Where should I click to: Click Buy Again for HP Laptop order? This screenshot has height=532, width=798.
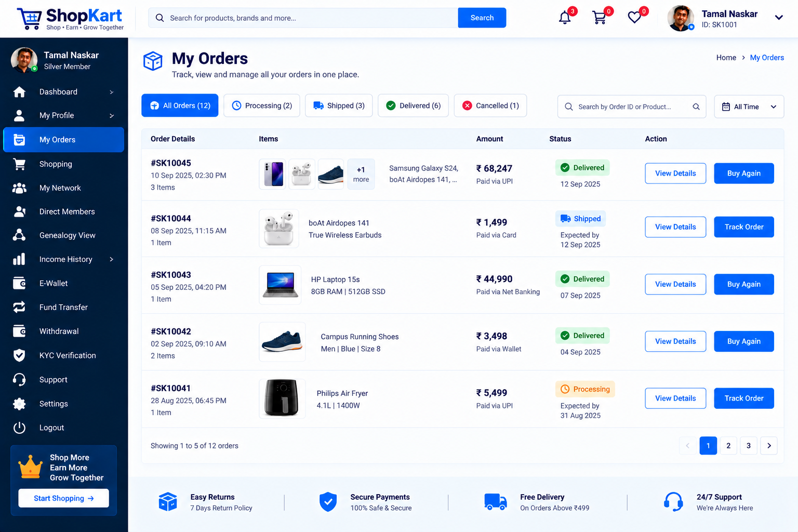coord(744,284)
